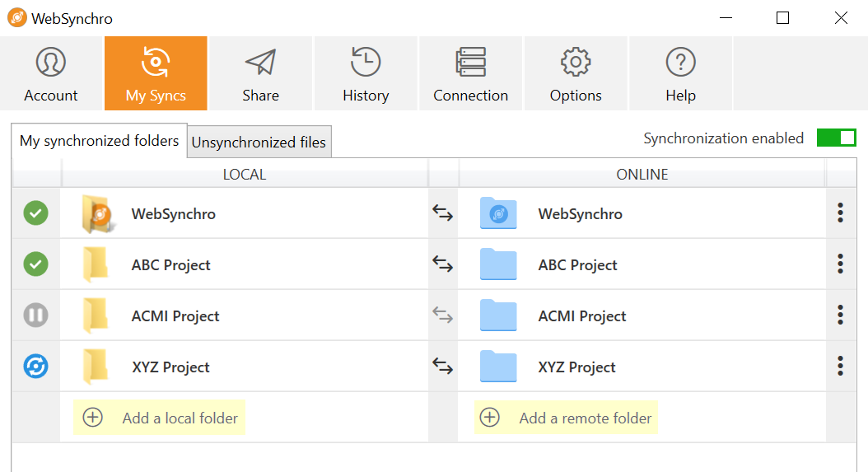Switch to Unsynchronized files tab

pyautogui.click(x=259, y=143)
